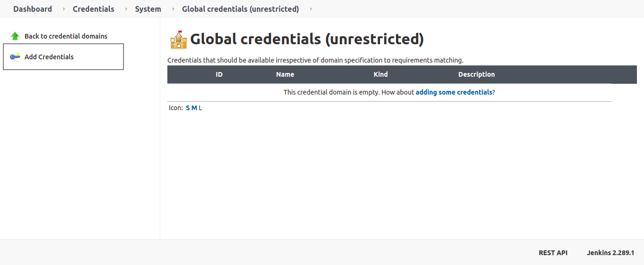The image size is (644, 265).
Task: Sort table by Name column header
Action: click(x=285, y=74)
